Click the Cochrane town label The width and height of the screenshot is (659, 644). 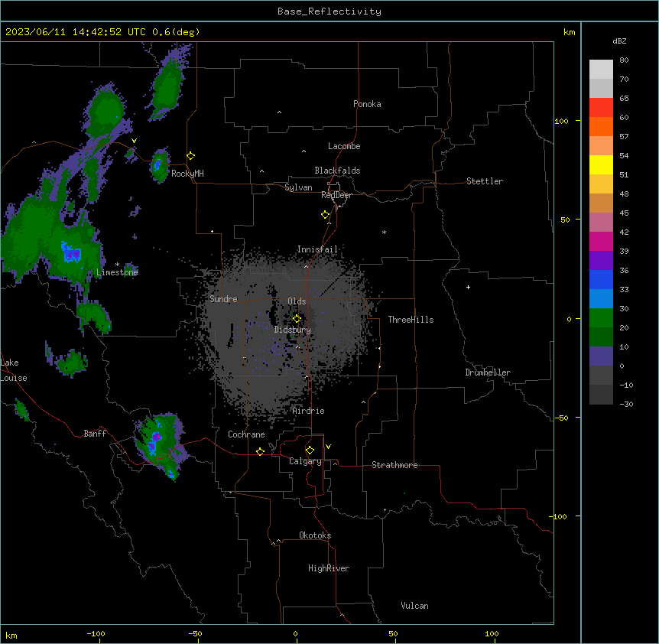246,434
